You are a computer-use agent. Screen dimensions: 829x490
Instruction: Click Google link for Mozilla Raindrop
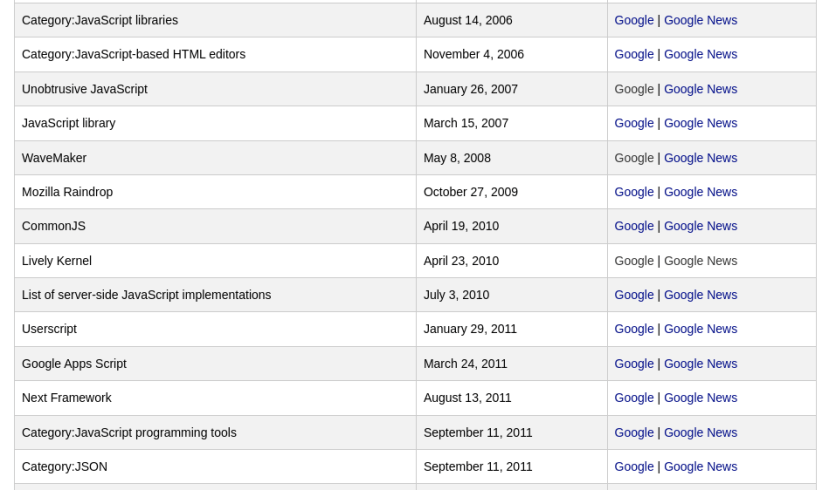[634, 192]
